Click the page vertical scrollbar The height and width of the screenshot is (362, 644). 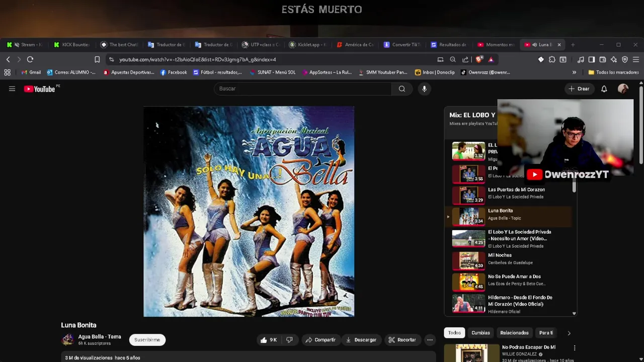[x=640, y=126]
